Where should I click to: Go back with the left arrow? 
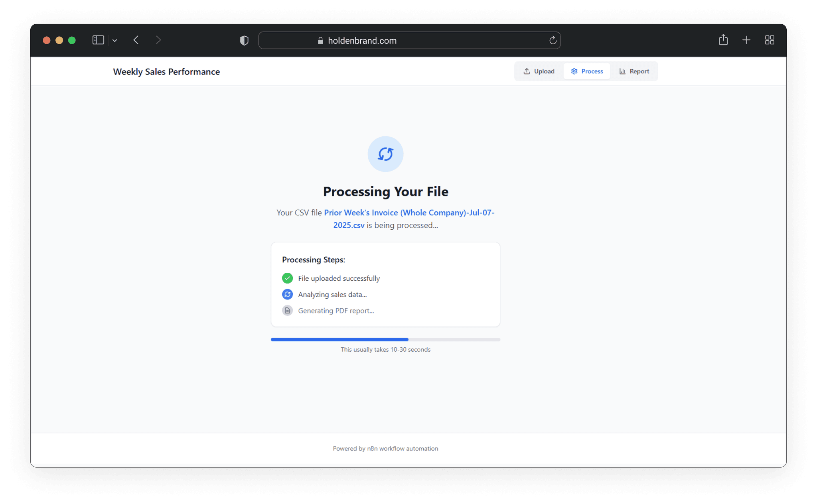[x=136, y=40]
